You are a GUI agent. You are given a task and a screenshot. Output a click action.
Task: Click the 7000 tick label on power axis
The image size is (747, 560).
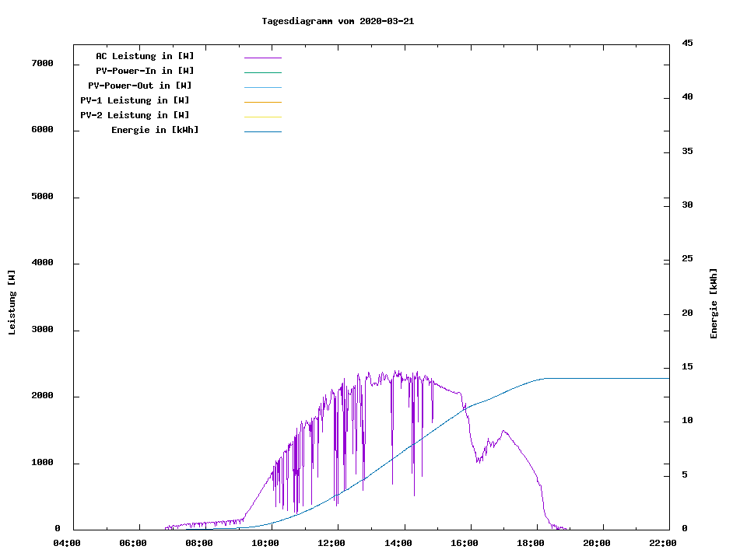click(40, 63)
